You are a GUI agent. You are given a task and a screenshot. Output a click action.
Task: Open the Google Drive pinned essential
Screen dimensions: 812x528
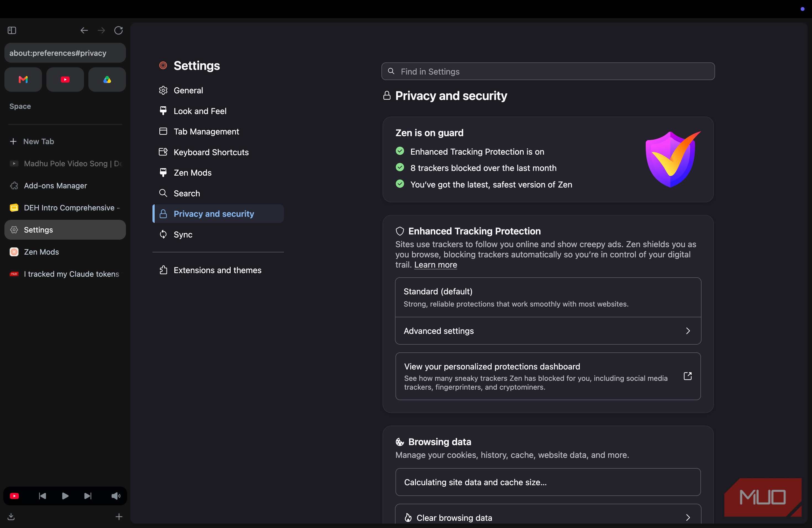(x=107, y=80)
